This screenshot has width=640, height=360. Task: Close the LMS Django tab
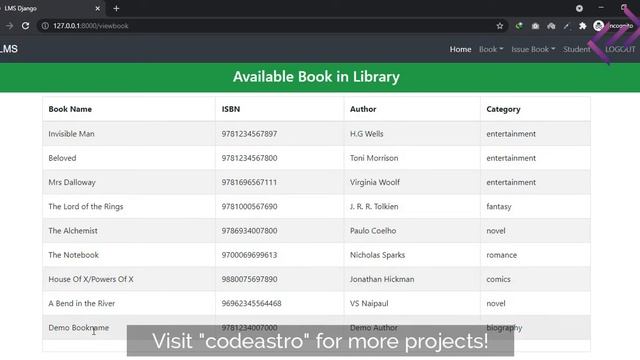click(x=98, y=8)
